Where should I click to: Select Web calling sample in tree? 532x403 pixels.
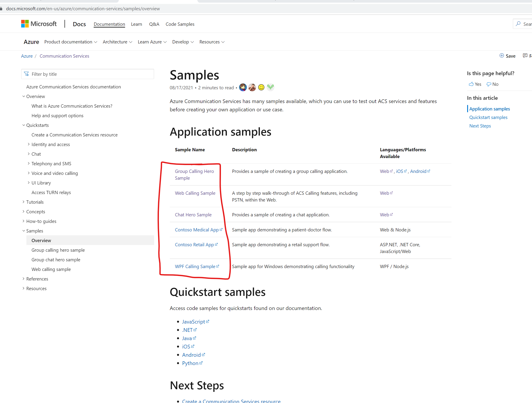pyautogui.click(x=51, y=269)
